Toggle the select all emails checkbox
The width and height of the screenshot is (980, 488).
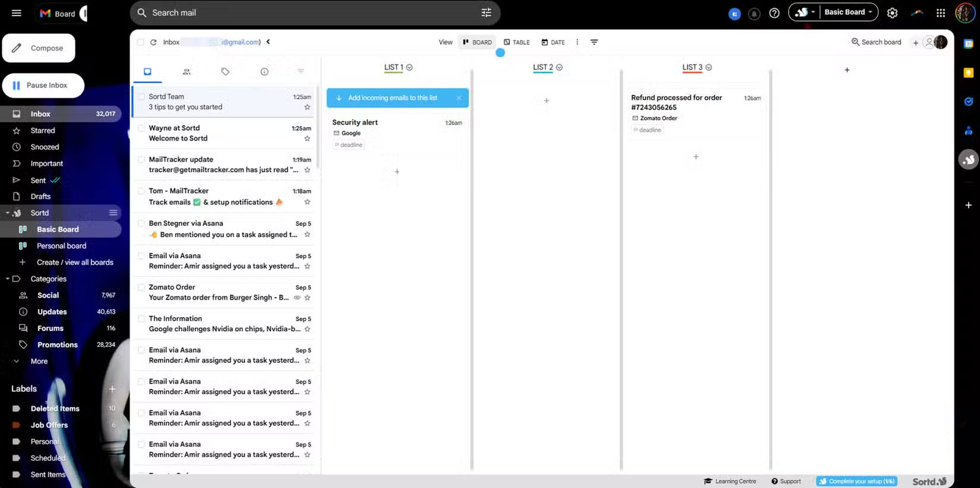coord(141,42)
